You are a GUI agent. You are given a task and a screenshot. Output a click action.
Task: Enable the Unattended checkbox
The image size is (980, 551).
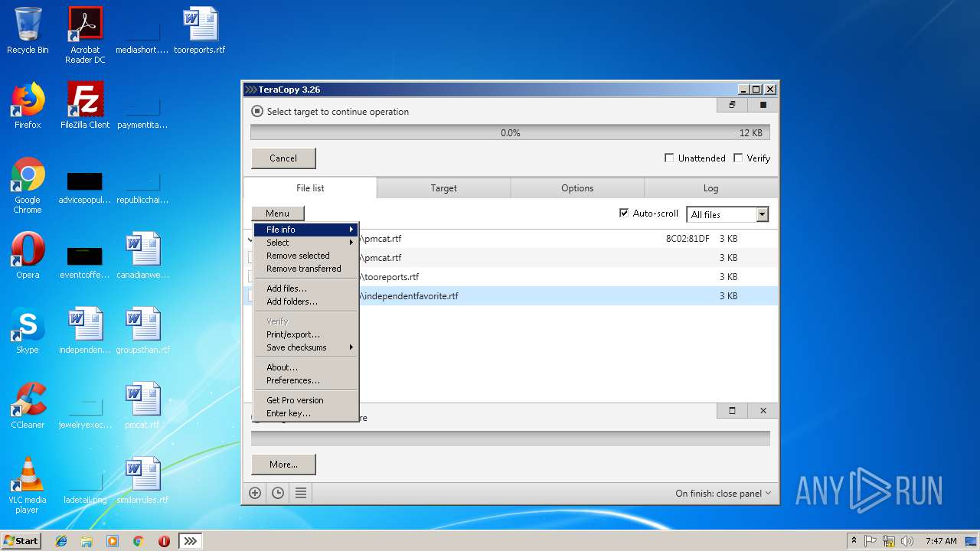(669, 158)
